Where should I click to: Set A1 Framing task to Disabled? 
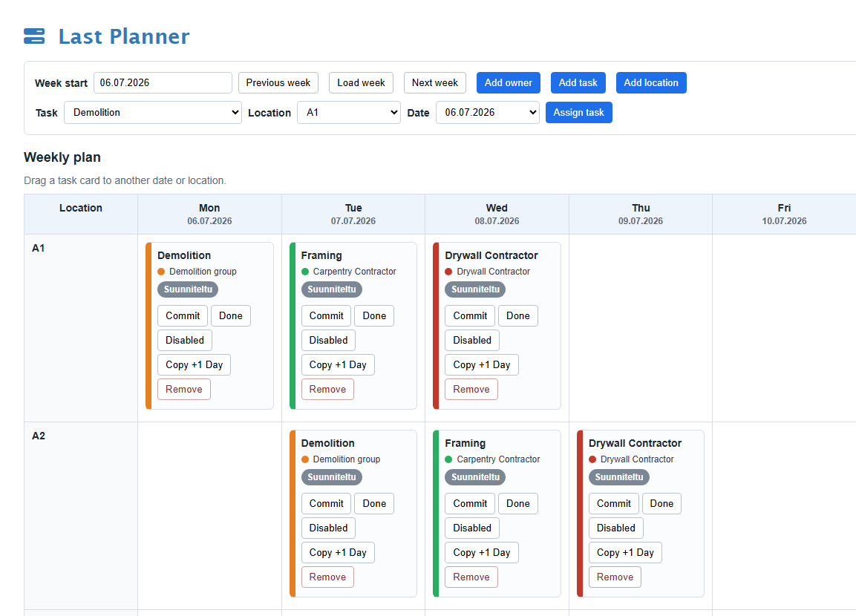[329, 341]
